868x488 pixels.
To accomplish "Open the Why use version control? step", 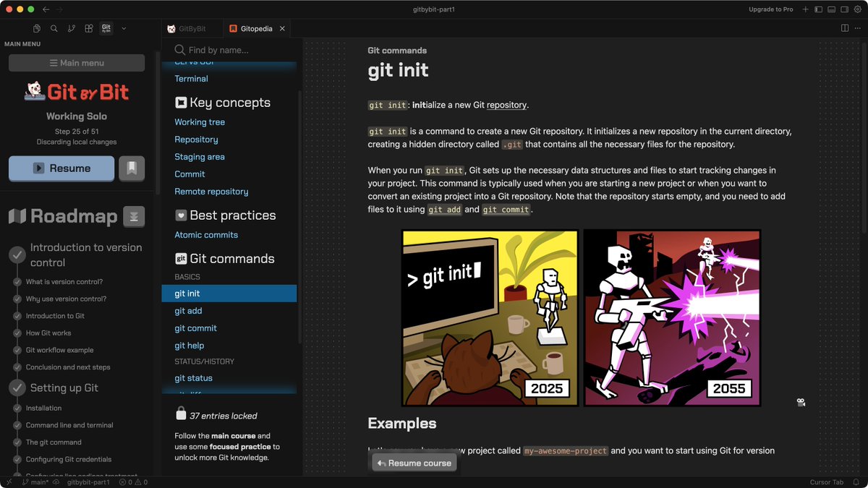I will click(67, 299).
